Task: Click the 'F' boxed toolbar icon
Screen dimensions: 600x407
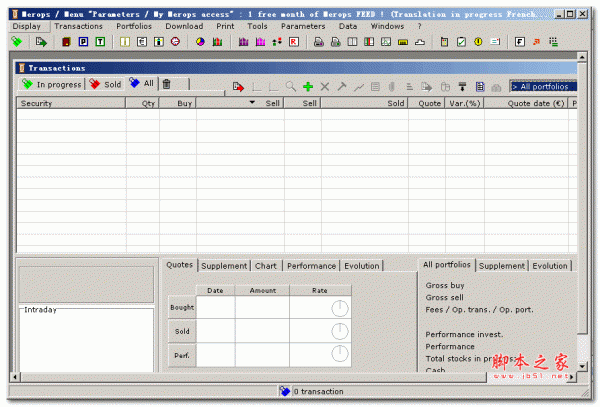Action: (519, 41)
